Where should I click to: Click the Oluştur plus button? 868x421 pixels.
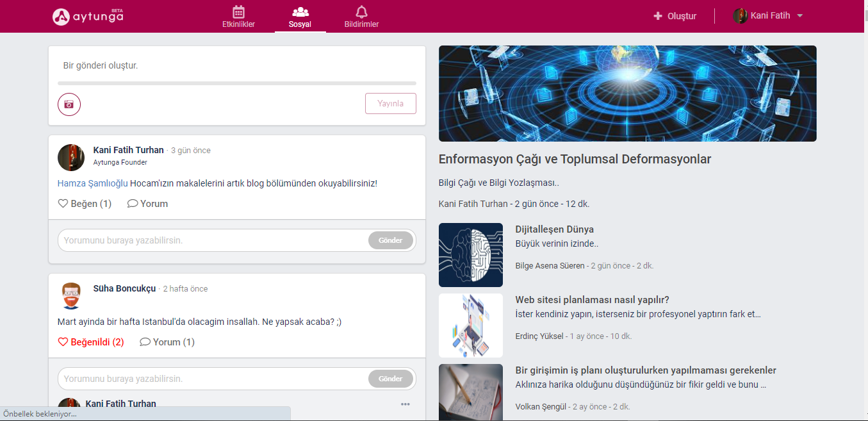pyautogui.click(x=675, y=16)
